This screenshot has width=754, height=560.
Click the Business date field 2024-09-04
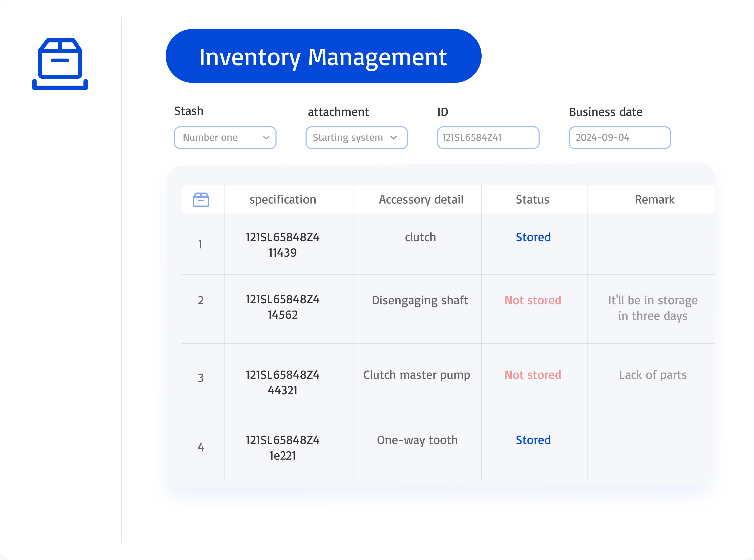(620, 138)
